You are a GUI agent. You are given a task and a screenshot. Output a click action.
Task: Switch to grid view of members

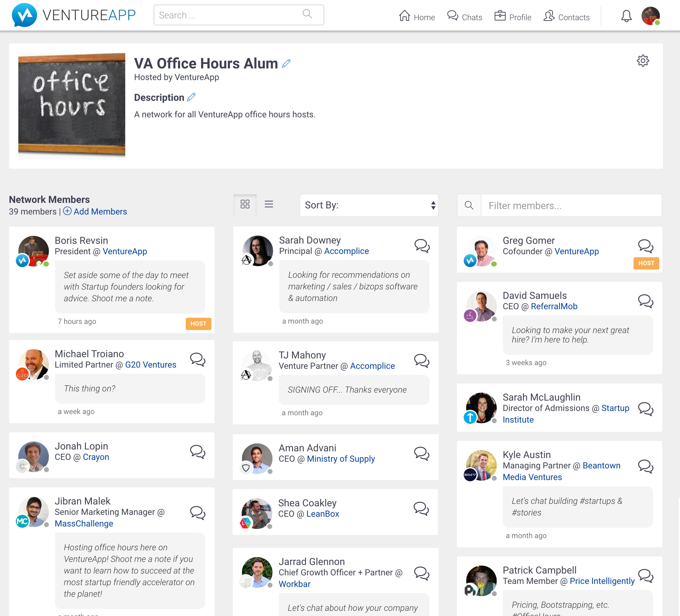(x=245, y=204)
